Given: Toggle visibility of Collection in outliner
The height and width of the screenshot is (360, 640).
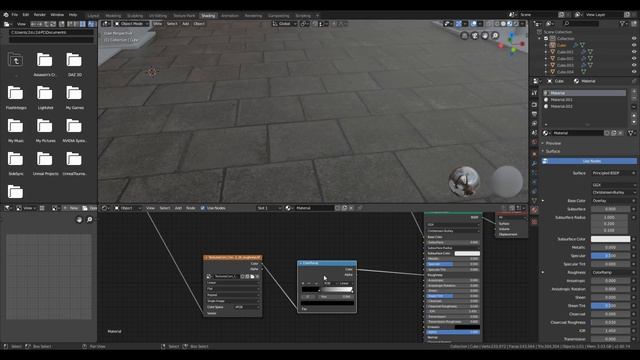Looking at the screenshot, I should click(634, 38).
